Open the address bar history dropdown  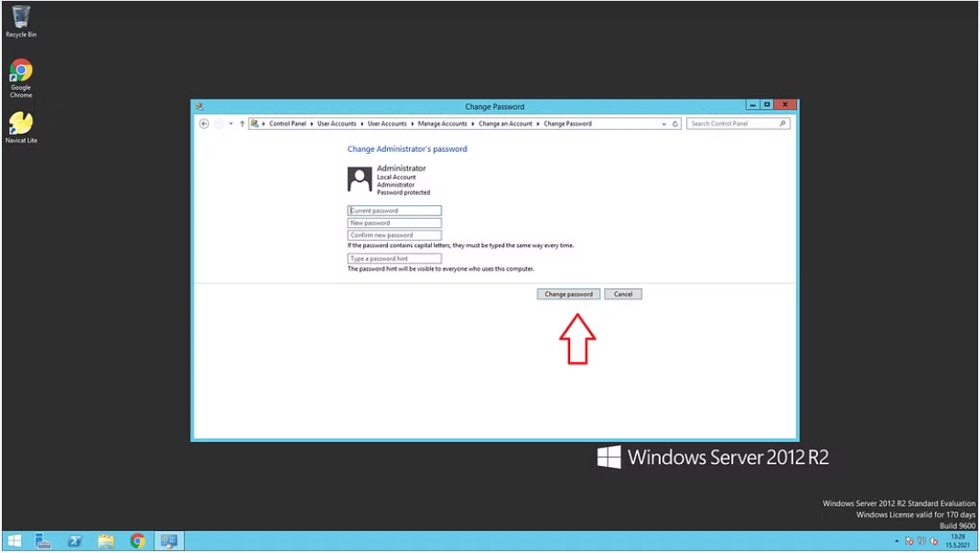tap(663, 124)
